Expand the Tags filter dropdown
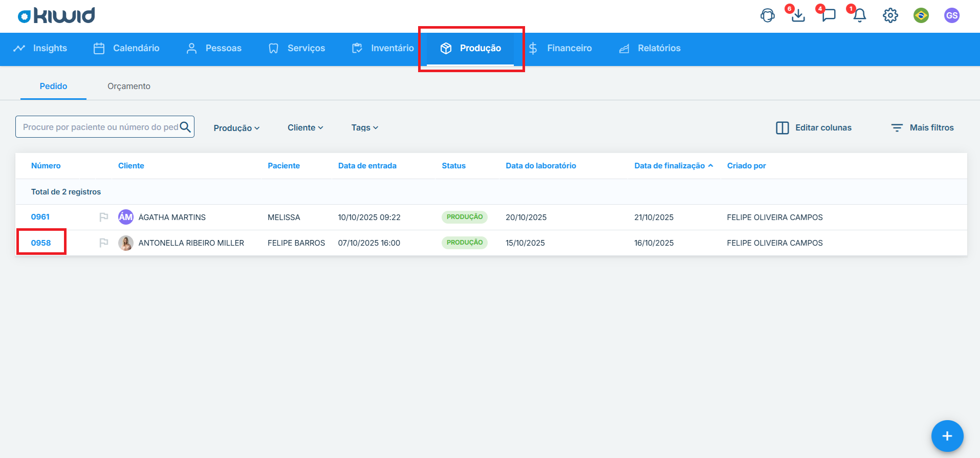Viewport: 980px width, 458px height. click(364, 127)
